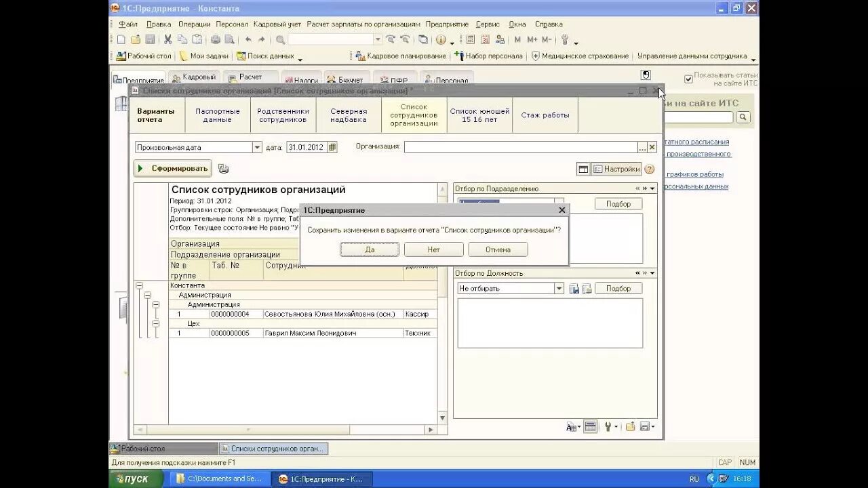The height and width of the screenshot is (488, 868).
Task: Click the M+ memory icon
Action: coord(532,40)
